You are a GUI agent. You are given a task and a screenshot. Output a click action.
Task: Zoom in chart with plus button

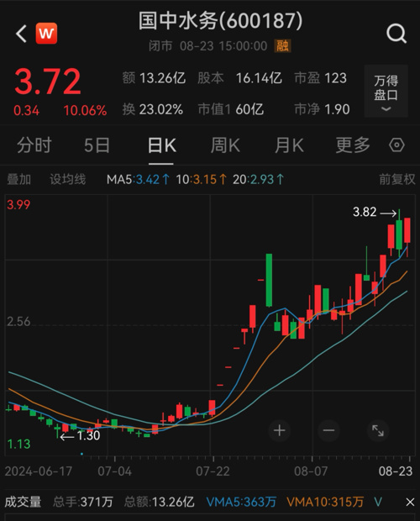coord(279,430)
